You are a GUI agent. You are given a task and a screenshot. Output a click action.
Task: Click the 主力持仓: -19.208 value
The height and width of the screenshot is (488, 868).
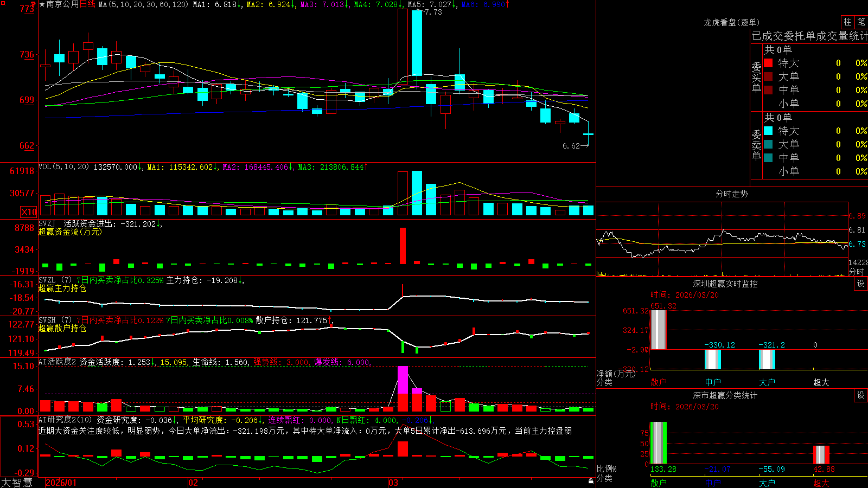click(x=205, y=280)
